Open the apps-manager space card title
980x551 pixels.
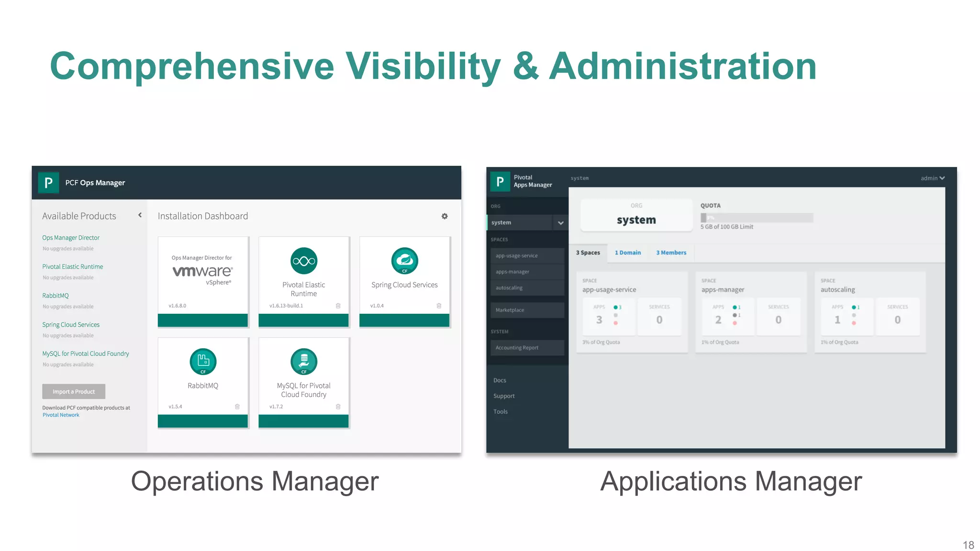tap(723, 289)
